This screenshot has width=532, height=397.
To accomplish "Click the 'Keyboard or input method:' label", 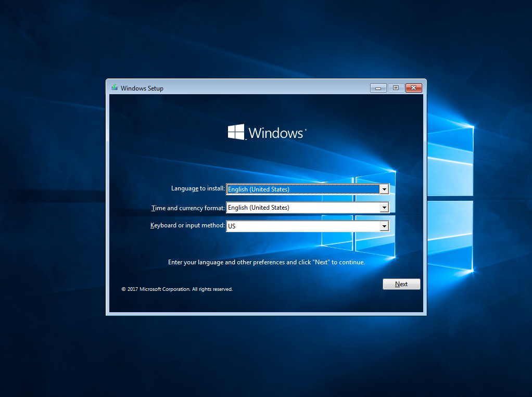I will pos(187,225).
